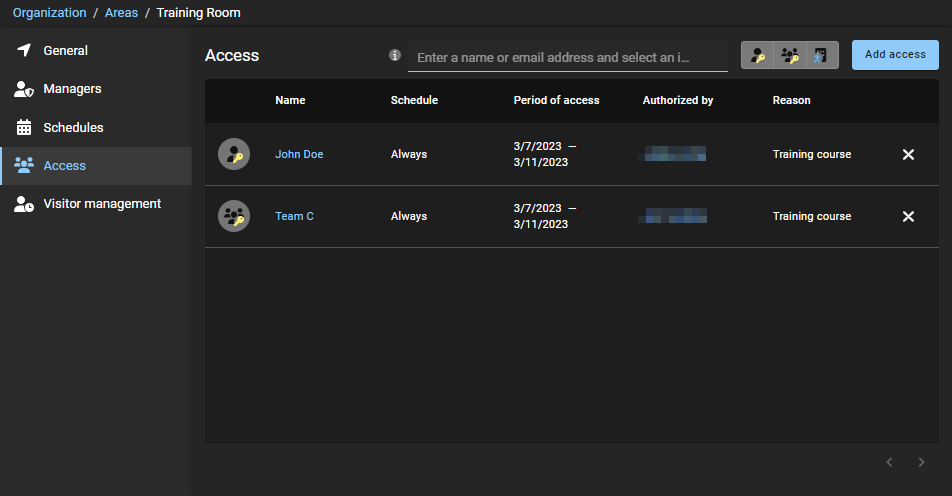
Task: Navigate to Organization breadcrumb
Action: click(x=49, y=13)
